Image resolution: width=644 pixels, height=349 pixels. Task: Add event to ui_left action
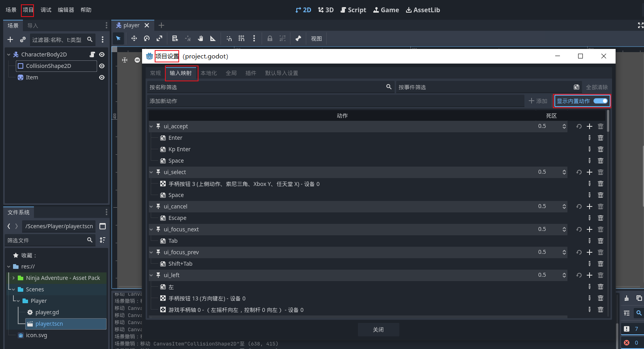(x=590, y=275)
